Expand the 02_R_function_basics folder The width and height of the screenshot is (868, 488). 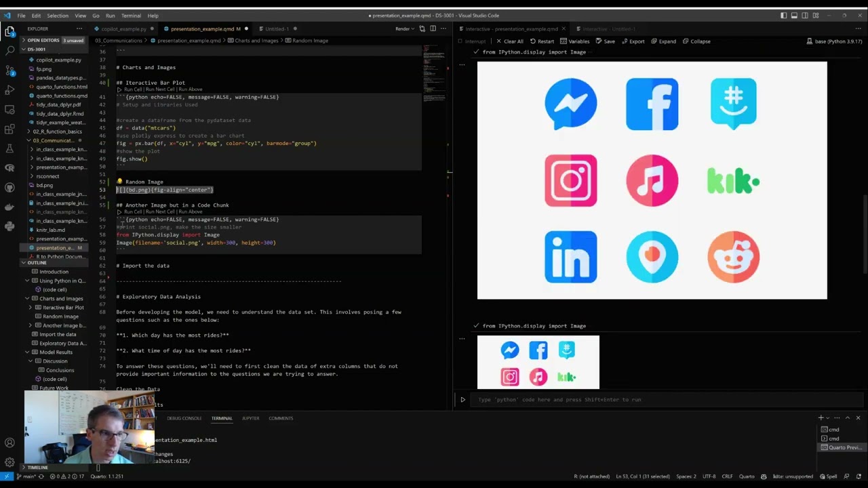click(57, 131)
